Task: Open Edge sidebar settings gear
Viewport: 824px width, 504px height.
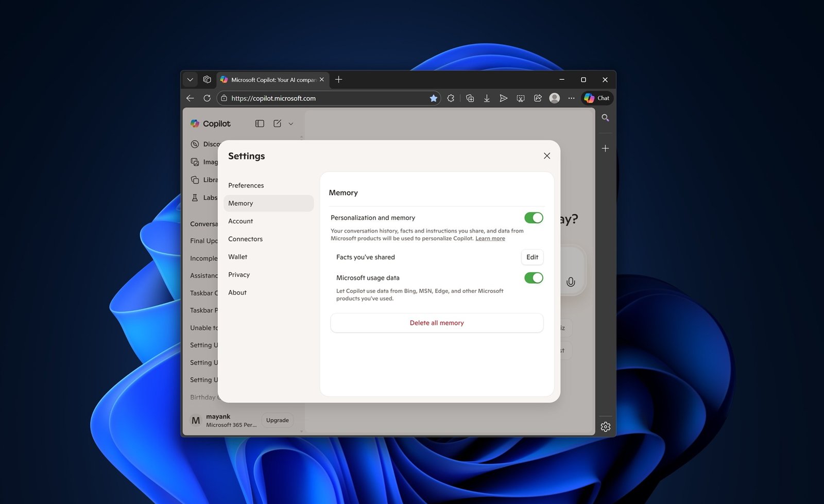Action: [x=606, y=427]
